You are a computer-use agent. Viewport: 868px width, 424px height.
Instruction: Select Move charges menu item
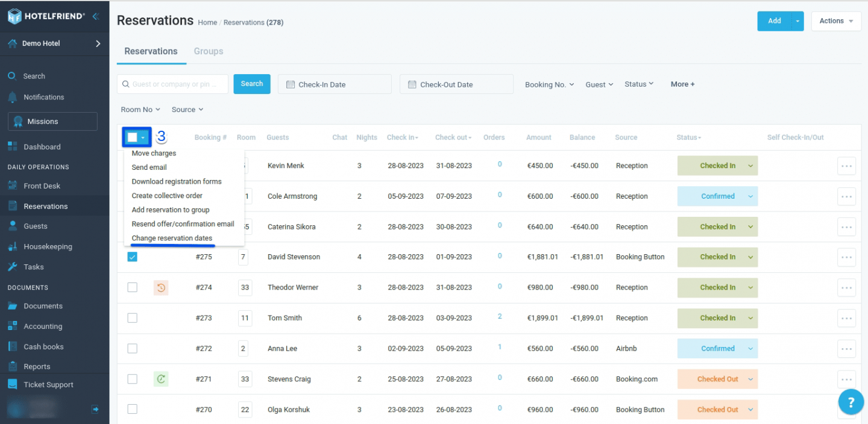[154, 153]
